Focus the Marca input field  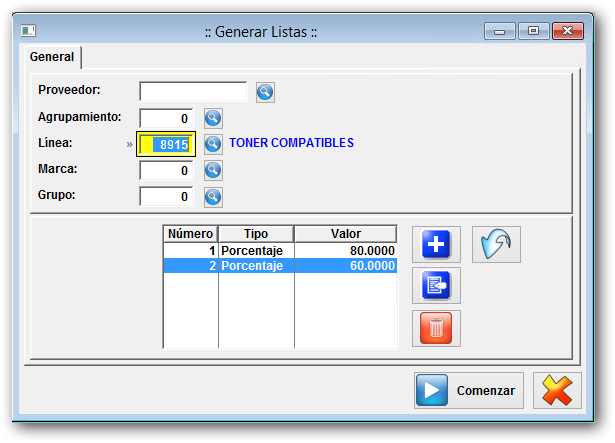166,170
